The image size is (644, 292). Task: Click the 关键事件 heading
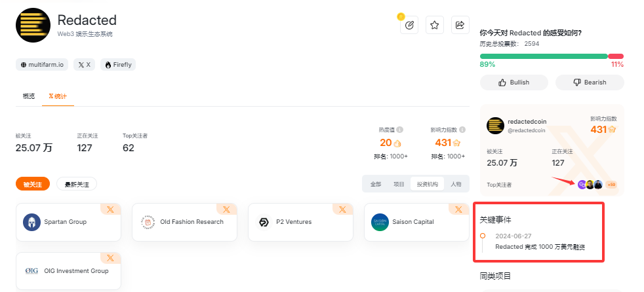coord(495,220)
